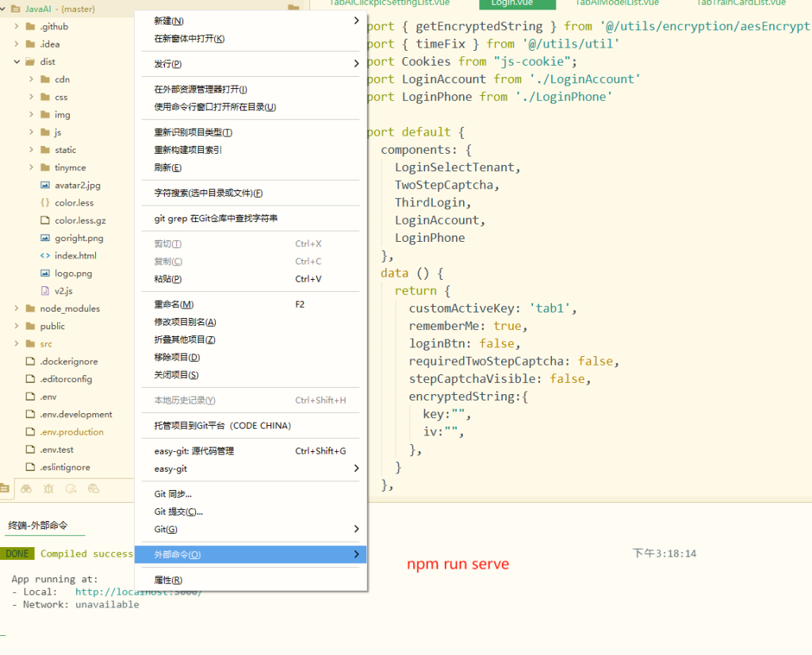Click the arrow-circle icon beside the bug icon

[71, 489]
